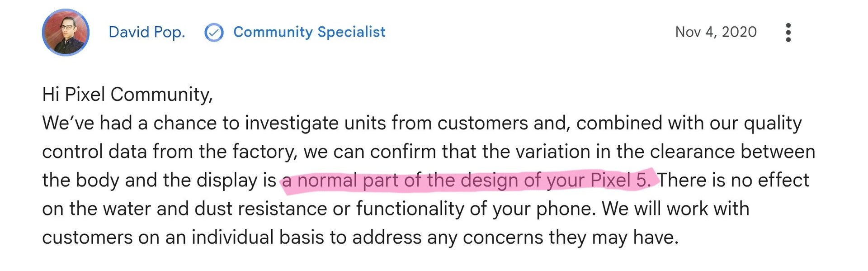Click the Nov 4, 2020 post date
The width and height of the screenshot is (868, 271).
(716, 32)
